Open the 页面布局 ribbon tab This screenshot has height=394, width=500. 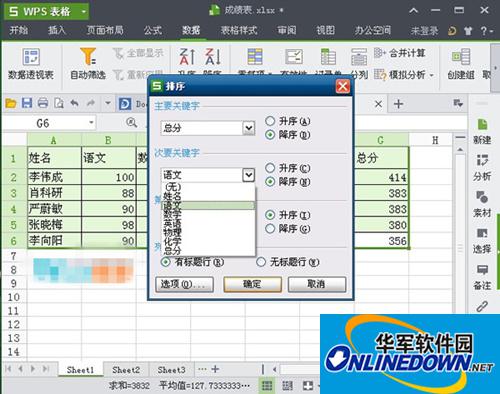pos(105,31)
